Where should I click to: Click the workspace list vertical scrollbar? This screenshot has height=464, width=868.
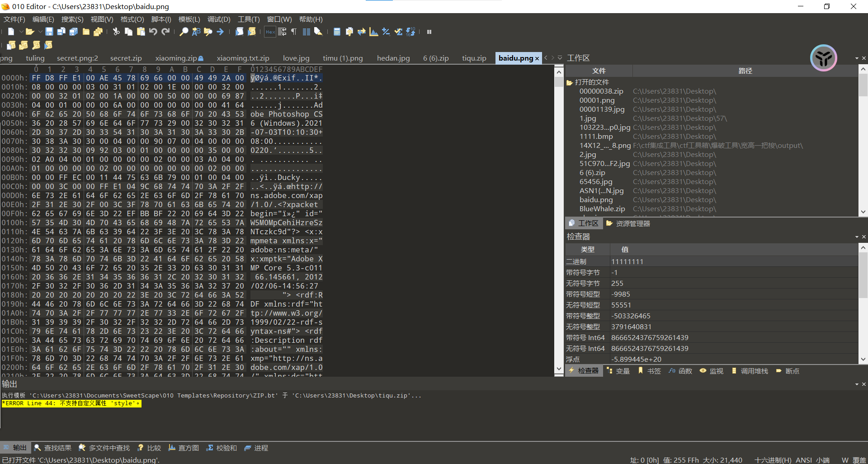pos(863,140)
